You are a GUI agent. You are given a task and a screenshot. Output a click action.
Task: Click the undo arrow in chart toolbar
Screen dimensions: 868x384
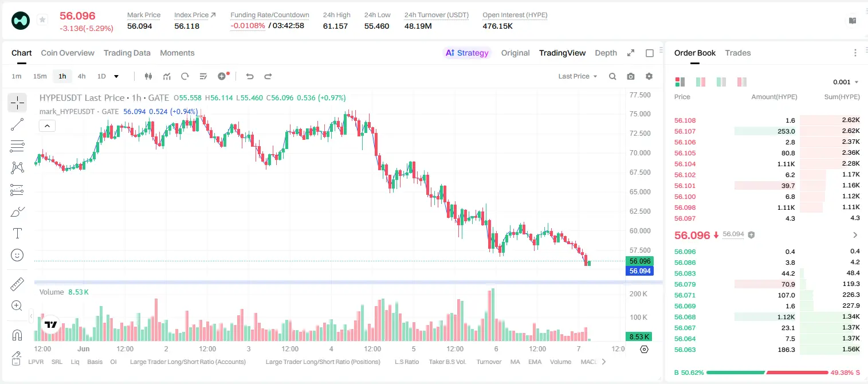(249, 76)
